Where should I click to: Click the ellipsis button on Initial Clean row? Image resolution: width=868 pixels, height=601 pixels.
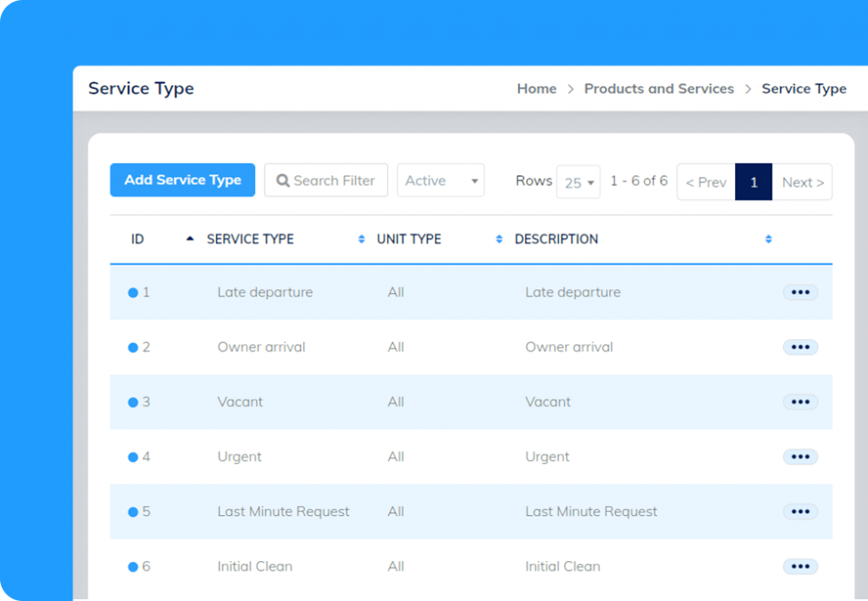click(800, 566)
